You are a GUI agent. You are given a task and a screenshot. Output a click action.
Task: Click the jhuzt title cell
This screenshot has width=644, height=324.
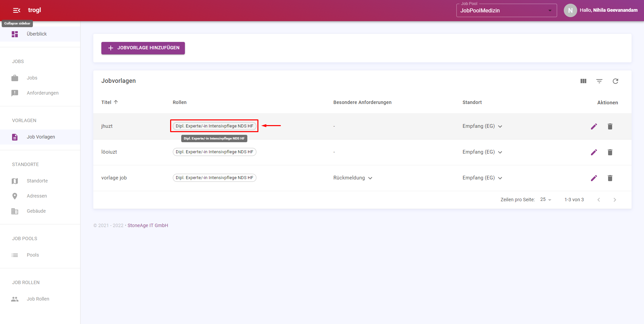point(107,126)
